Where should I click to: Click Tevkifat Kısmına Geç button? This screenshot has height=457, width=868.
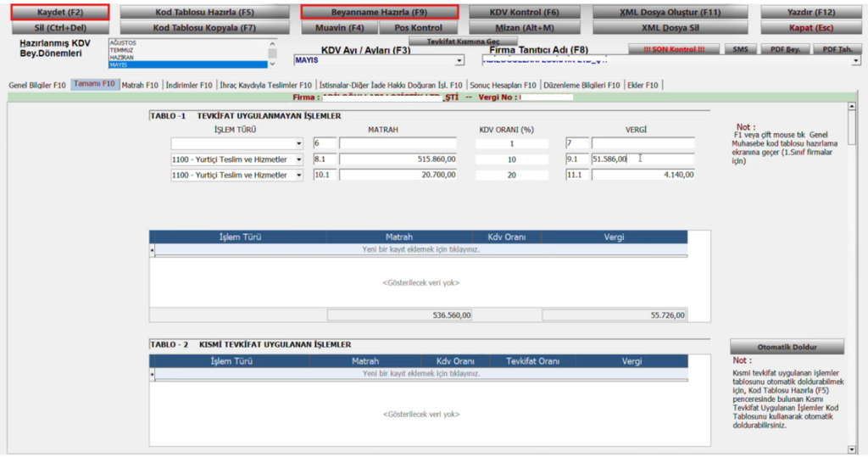coord(463,42)
